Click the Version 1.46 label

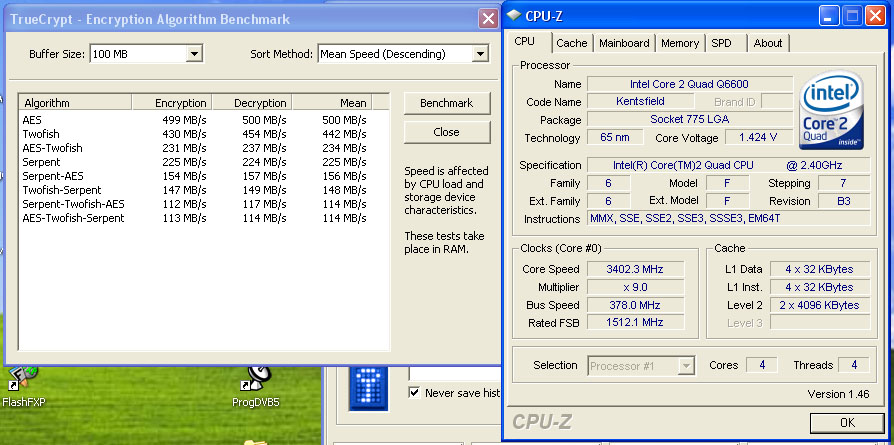tap(838, 394)
